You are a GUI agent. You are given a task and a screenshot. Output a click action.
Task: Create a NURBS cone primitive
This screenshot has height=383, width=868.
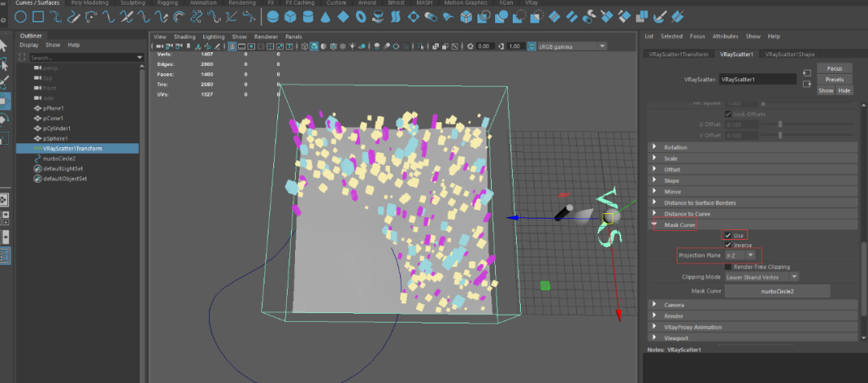(326, 16)
